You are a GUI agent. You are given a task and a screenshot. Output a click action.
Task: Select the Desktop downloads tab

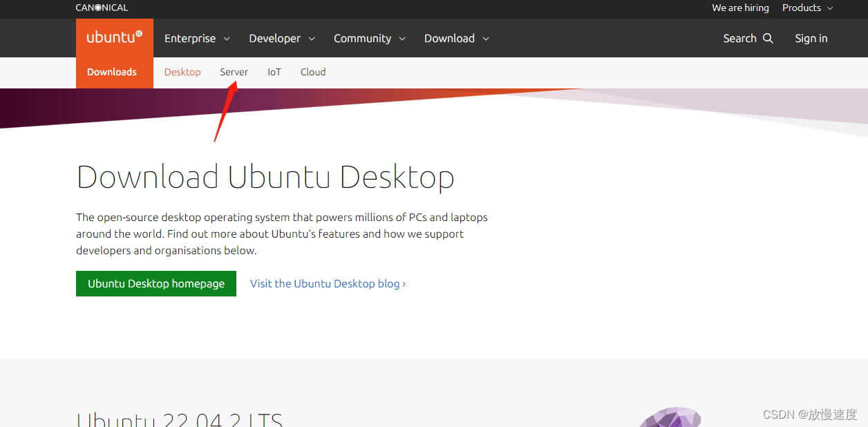click(x=182, y=72)
